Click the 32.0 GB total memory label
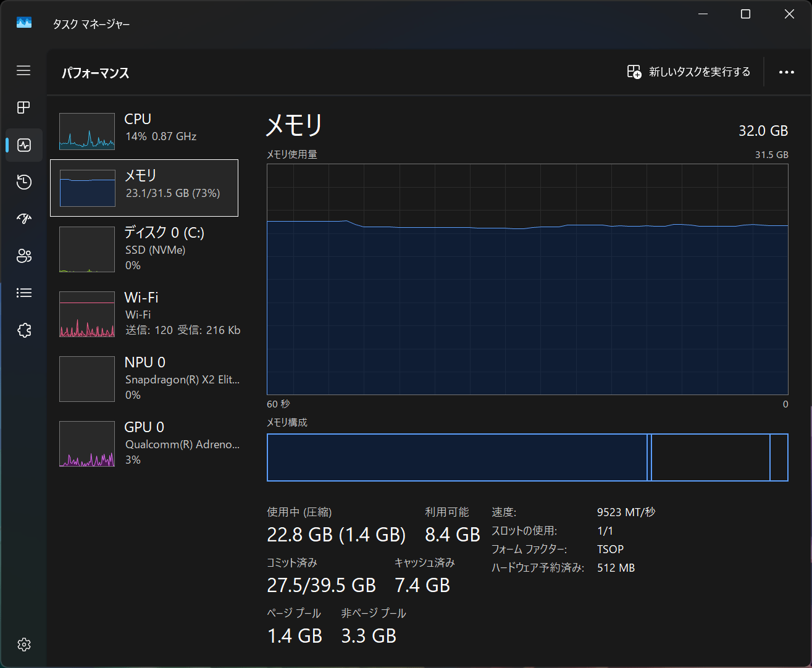This screenshot has height=668, width=812. 763,130
